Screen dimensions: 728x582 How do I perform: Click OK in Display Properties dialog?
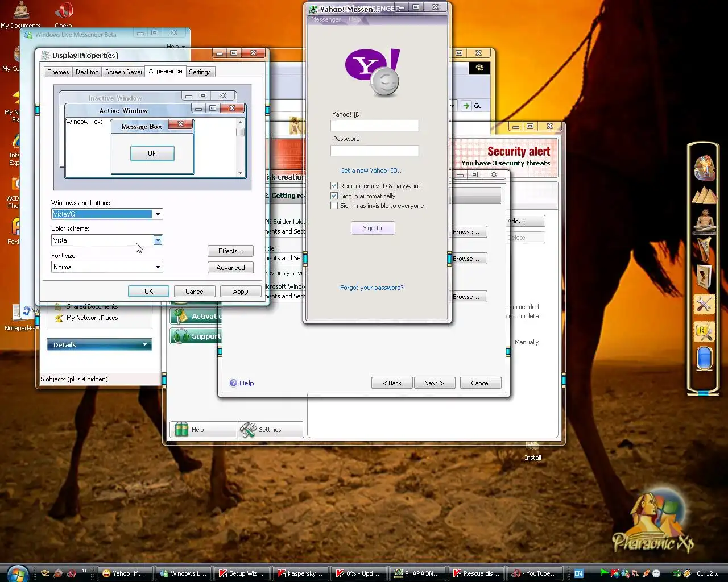tap(148, 292)
